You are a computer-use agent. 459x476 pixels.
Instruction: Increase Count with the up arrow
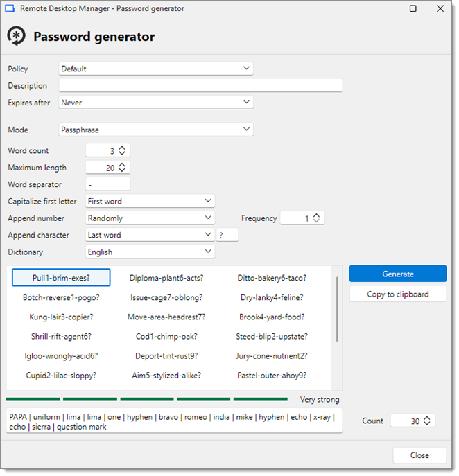[427, 418]
